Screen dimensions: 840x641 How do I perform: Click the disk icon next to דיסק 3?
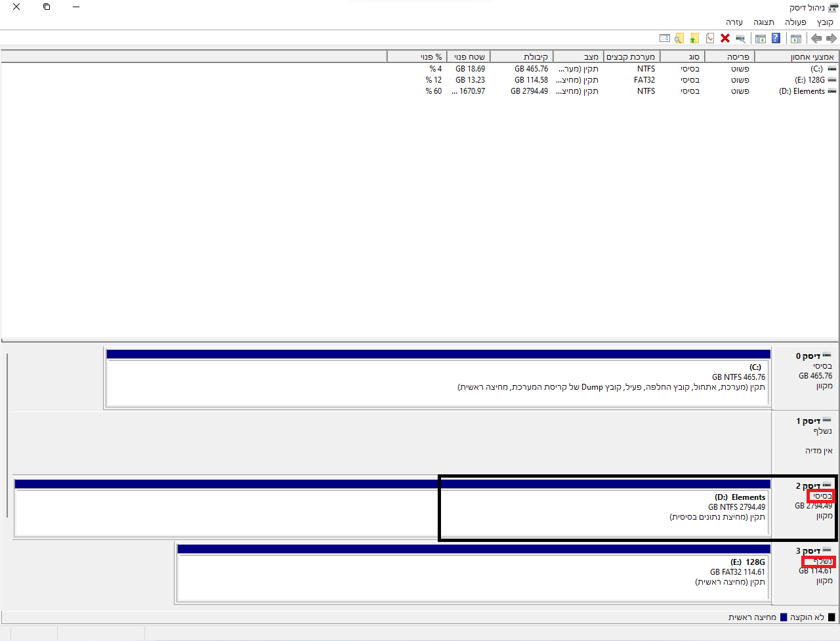click(x=827, y=550)
